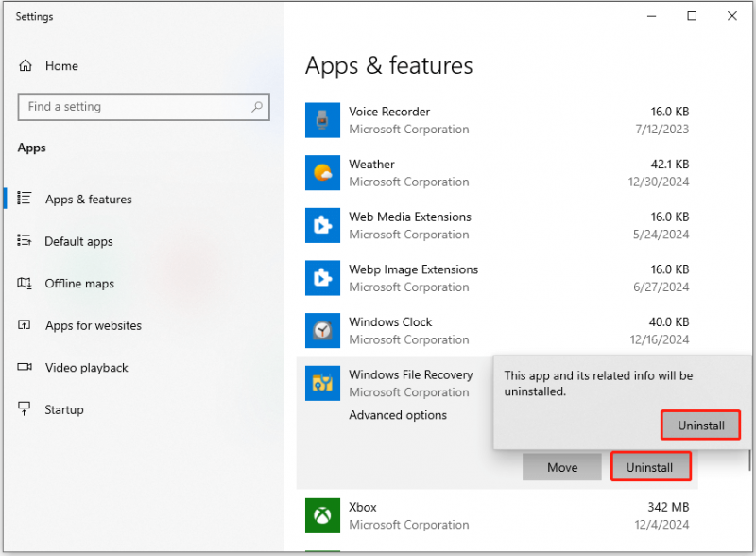
Task: Click the Offline maps icon
Action: coord(25,283)
